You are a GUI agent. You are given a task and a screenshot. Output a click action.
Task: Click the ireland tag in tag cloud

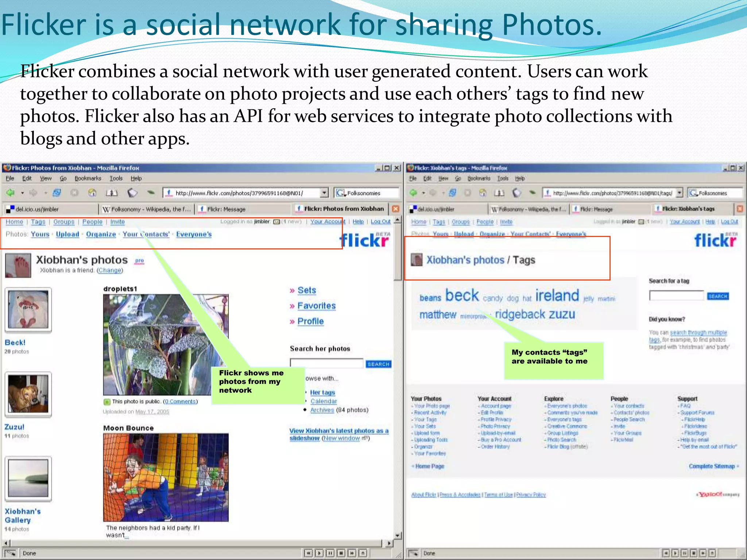click(x=557, y=295)
